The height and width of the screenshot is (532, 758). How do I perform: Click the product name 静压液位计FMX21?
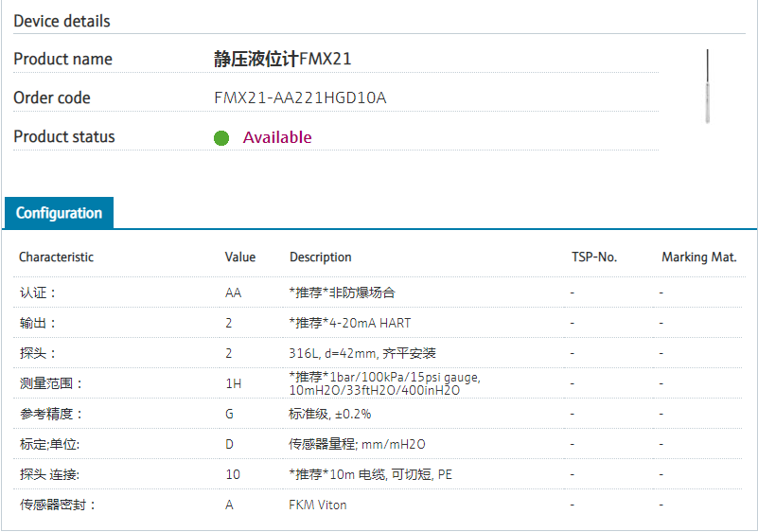pos(283,60)
